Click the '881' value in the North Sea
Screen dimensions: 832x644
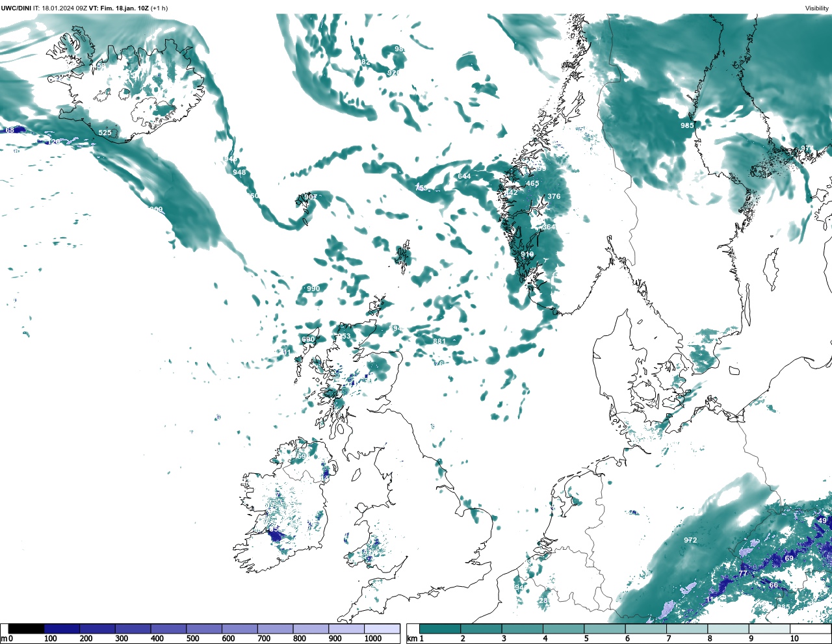coord(440,341)
